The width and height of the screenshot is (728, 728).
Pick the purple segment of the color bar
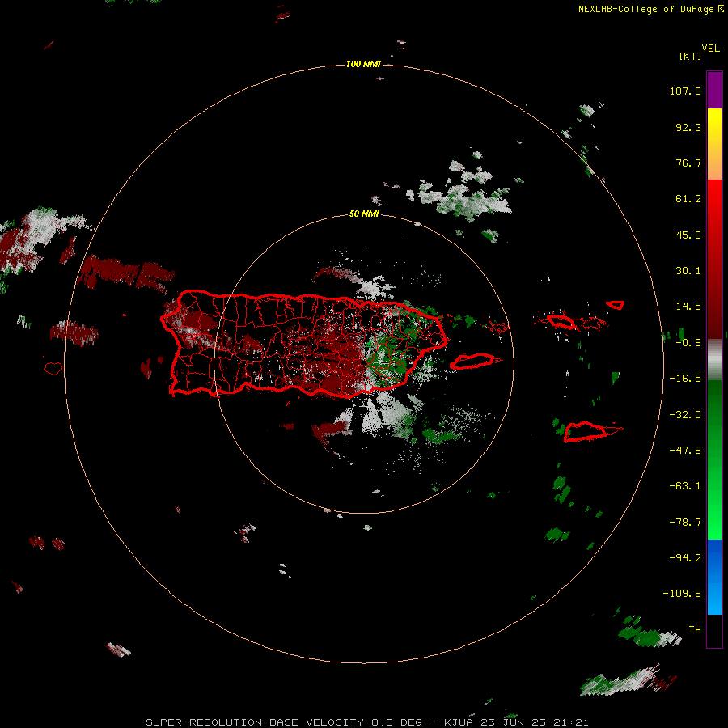tap(714, 90)
